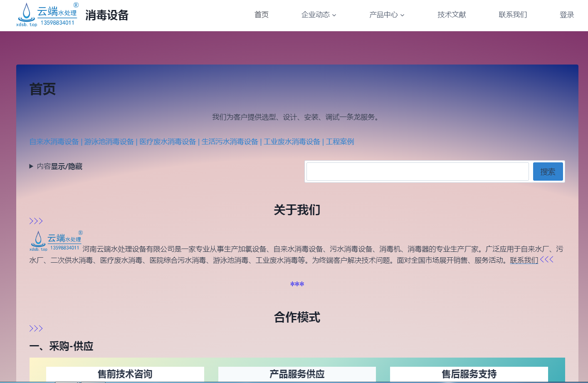The image size is (588, 383).
Task: Open the 游泳池消毒设备 category link
Action: 109,142
